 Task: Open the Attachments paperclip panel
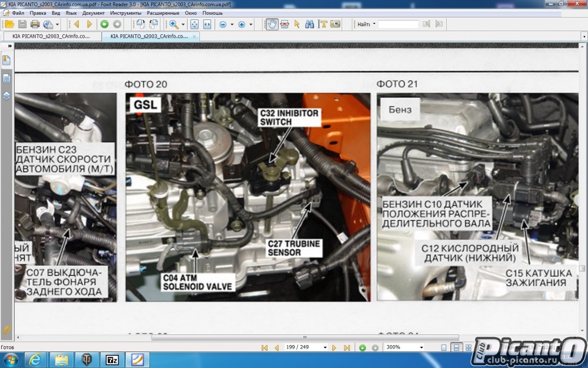6,330
